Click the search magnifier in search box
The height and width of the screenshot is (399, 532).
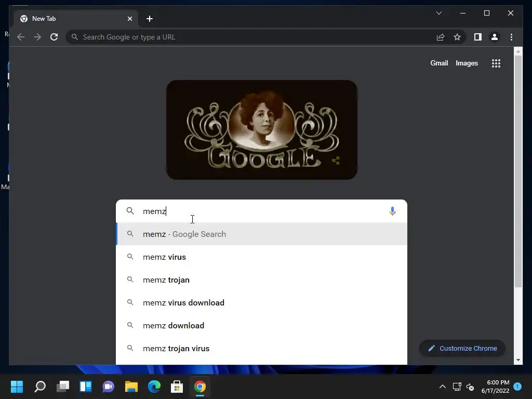(x=130, y=211)
